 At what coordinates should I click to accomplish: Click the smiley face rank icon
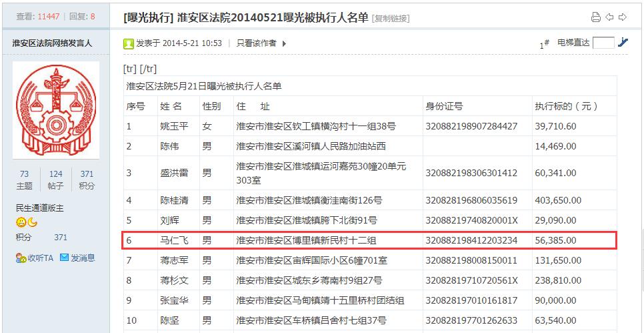(x=21, y=222)
